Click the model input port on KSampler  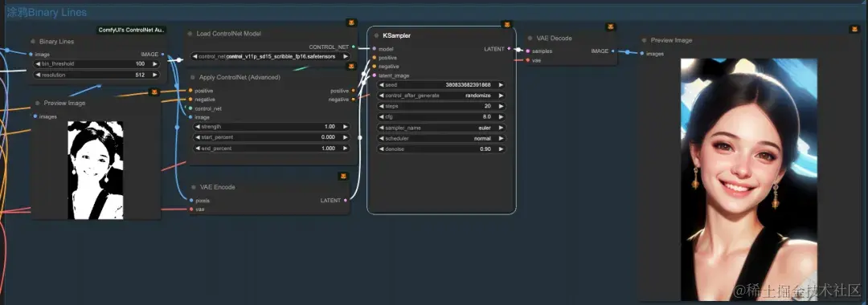coord(375,49)
